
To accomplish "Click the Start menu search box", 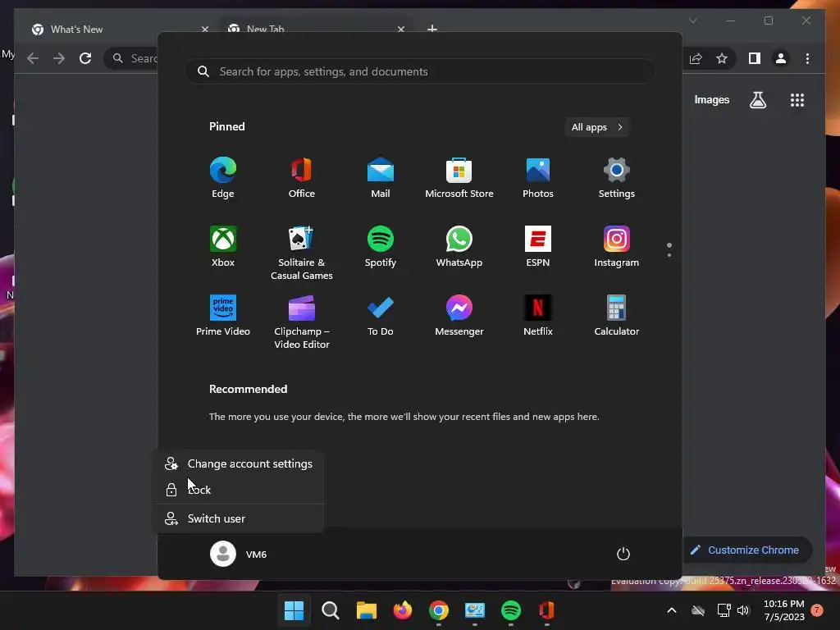I will point(420,71).
